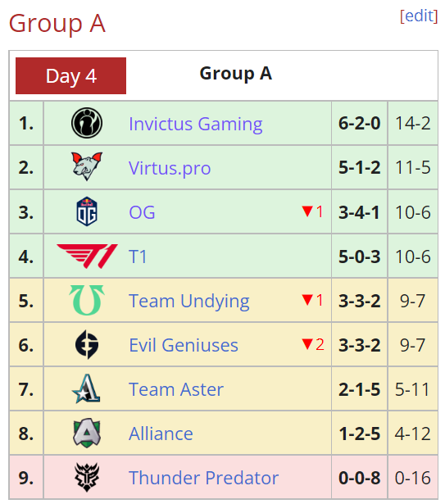
Task: Open the edit link for Group A
Action: click(x=419, y=16)
